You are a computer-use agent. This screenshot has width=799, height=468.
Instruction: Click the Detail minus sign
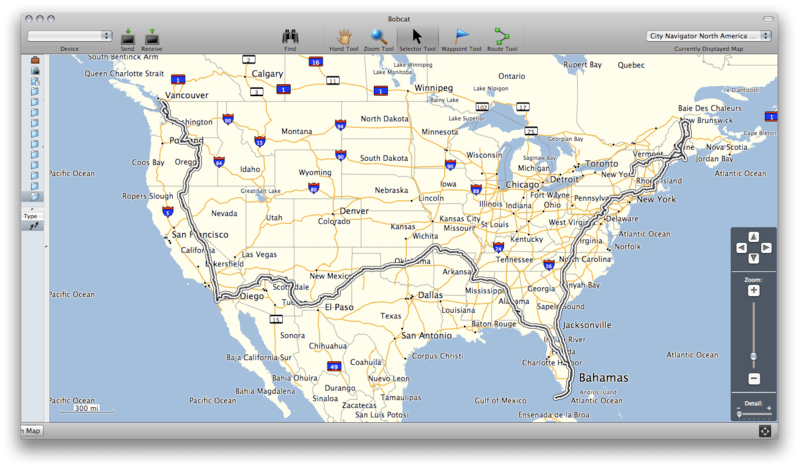738,408
